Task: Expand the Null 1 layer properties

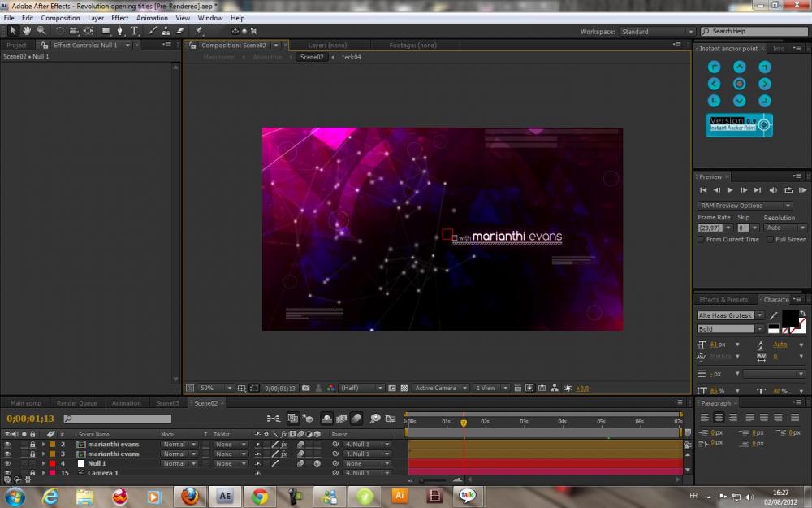Action: click(x=44, y=463)
